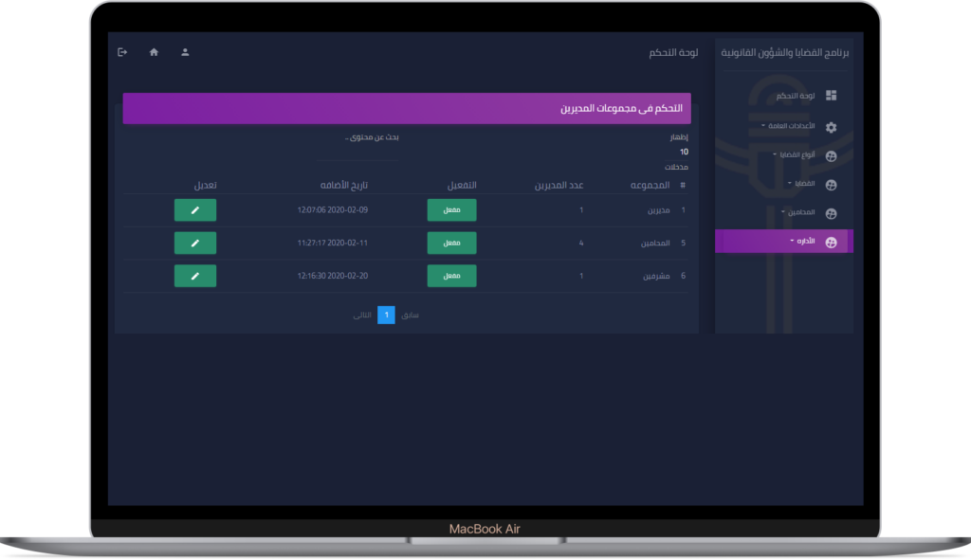Toggle activation status for مديرين group

[451, 210]
